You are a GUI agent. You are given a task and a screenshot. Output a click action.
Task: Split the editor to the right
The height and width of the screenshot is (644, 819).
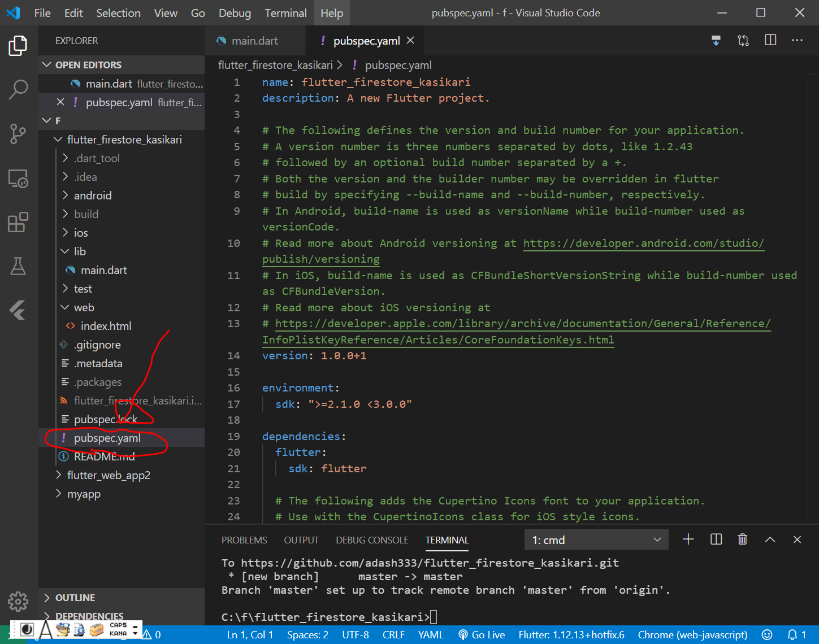(x=770, y=41)
